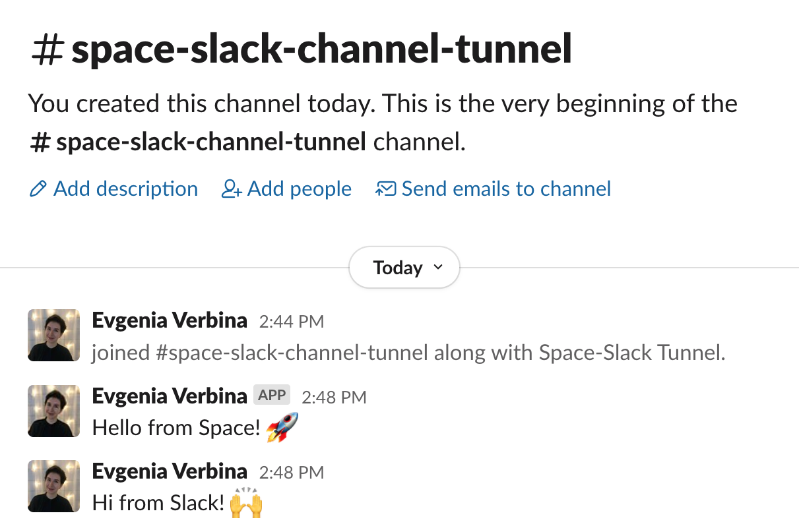Click the APP badge next to Evgenia Verbina
Screen dimensions: 799x532
pyautogui.click(x=272, y=396)
